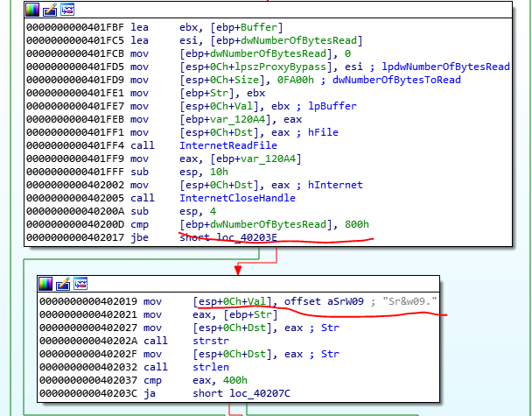Image resolution: width=532 pixels, height=416 pixels.
Task: Select address 000000000040200D
Action: click(75, 224)
